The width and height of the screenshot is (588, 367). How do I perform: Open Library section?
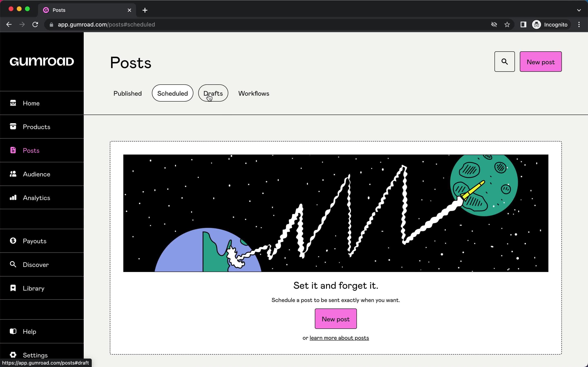[x=33, y=288]
